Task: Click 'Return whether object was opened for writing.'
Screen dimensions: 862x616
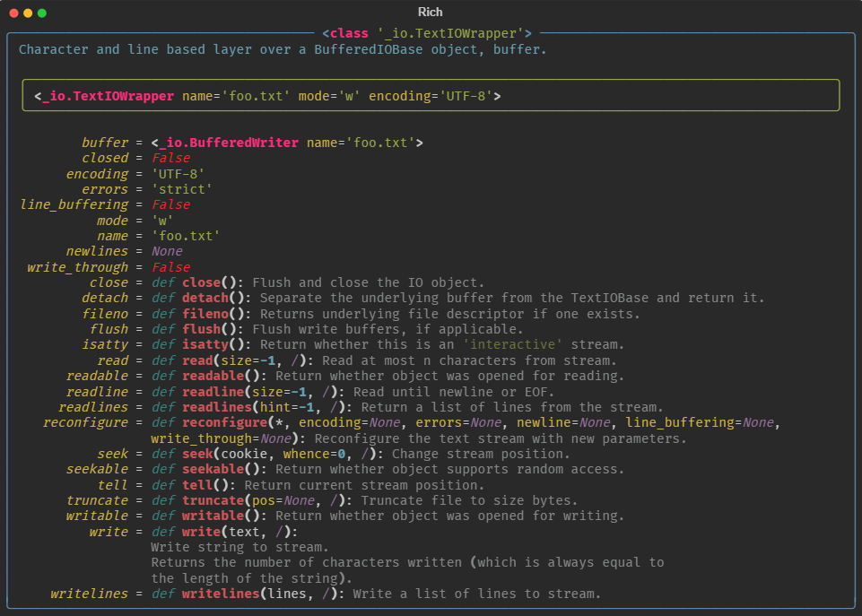Action: coord(450,516)
